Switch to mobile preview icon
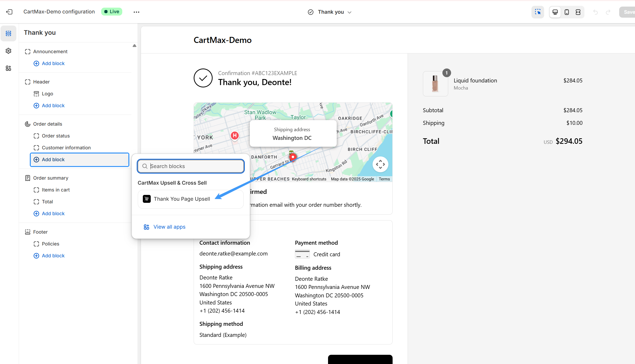 click(x=566, y=12)
